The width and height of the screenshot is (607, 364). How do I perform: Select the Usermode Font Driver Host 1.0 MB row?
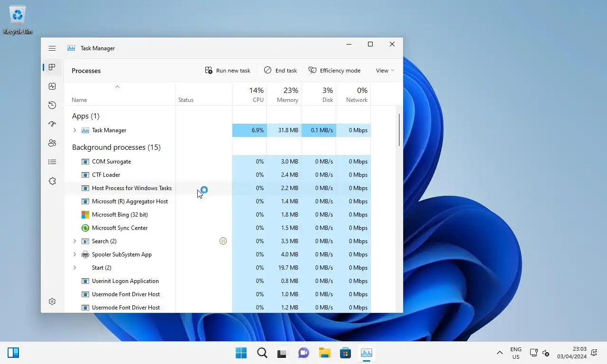click(x=218, y=294)
